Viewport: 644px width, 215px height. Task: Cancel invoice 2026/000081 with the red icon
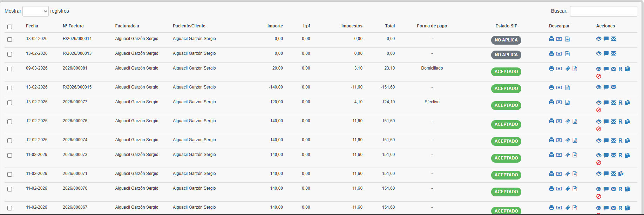tap(599, 76)
